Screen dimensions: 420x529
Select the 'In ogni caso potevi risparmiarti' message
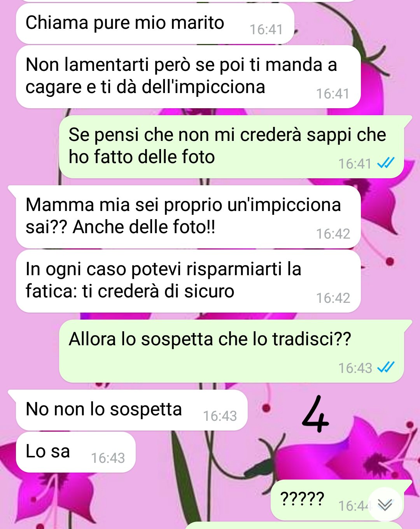(188, 281)
